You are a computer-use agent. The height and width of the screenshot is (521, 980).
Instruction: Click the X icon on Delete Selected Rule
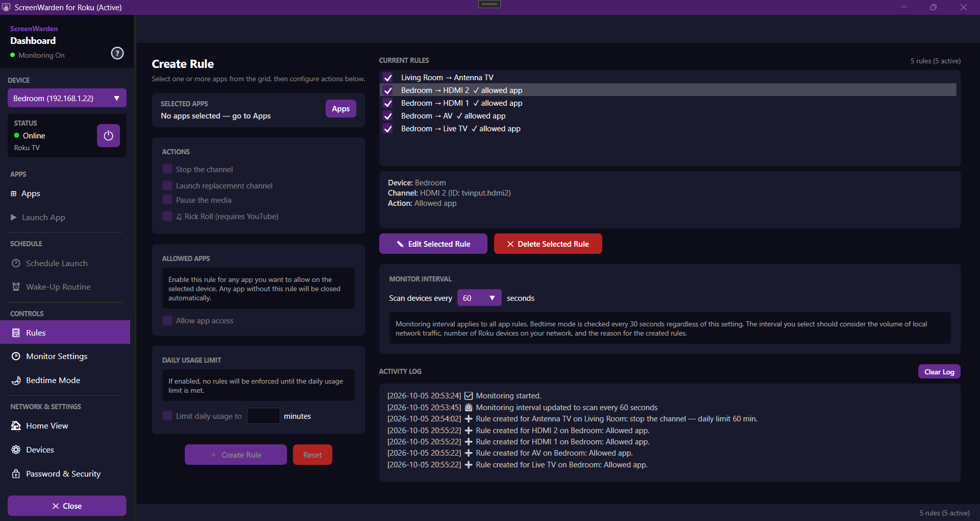coord(510,244)
